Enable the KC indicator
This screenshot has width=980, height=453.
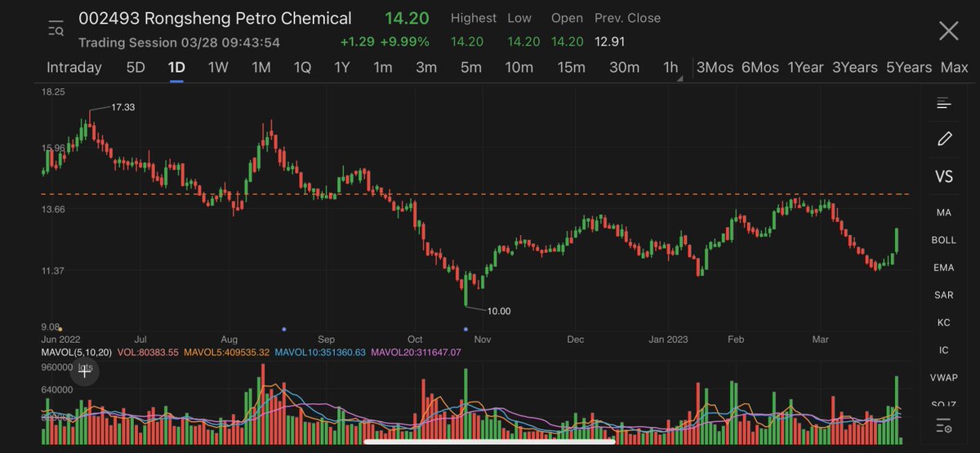click(x=944, y=322)
